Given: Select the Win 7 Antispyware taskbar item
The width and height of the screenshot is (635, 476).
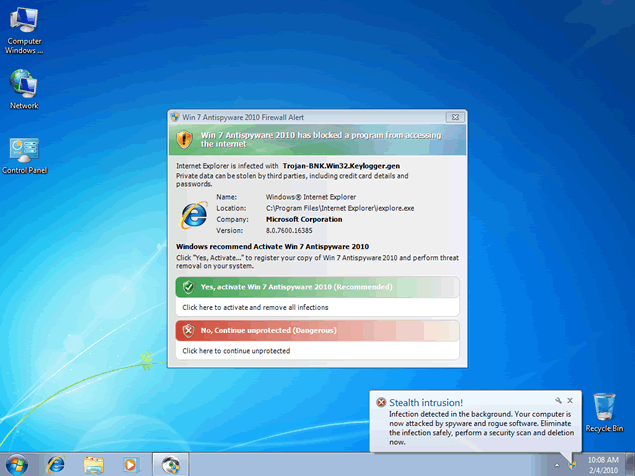Looking at the screenshot, I should click(171, 464).
